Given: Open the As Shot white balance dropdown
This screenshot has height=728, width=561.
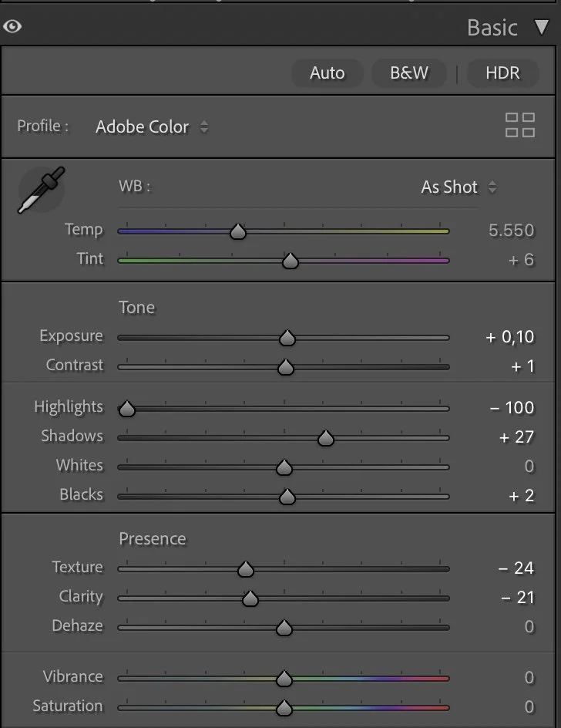Looking at the screenshot, I should click(x=459, y=187).
